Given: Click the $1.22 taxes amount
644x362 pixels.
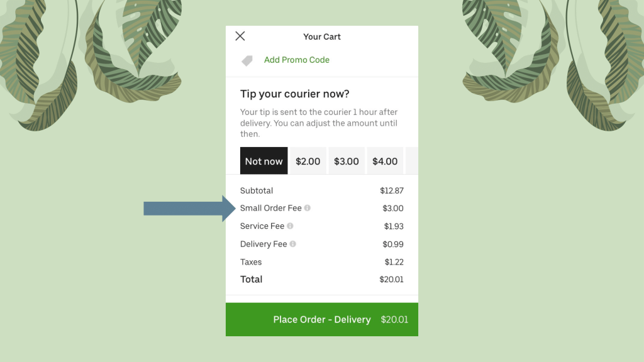Looking at the screenshot, I should pos(394,262).
